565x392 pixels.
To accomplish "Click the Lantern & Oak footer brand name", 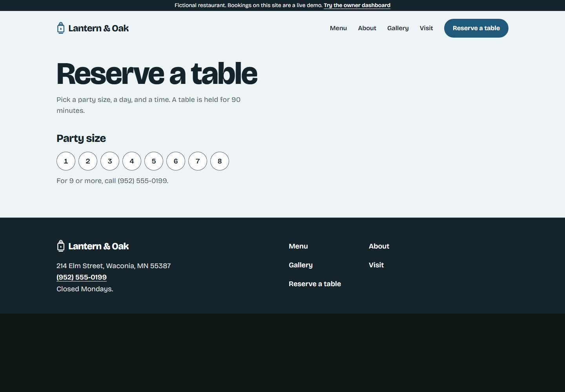I will coord(98,246).
